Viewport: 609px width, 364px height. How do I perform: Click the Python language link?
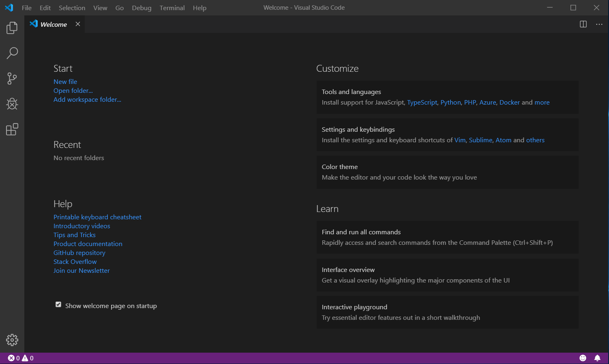click(x=451, y=102)
